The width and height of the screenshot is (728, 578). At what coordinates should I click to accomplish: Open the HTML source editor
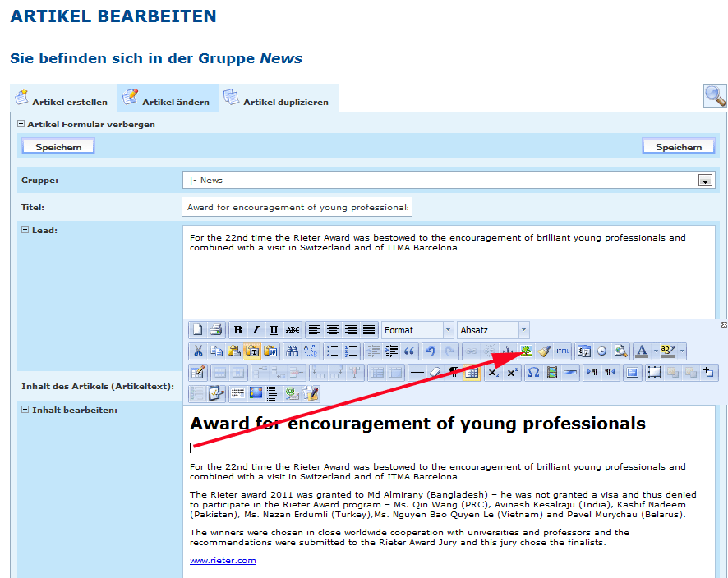(x=561, y=351)
